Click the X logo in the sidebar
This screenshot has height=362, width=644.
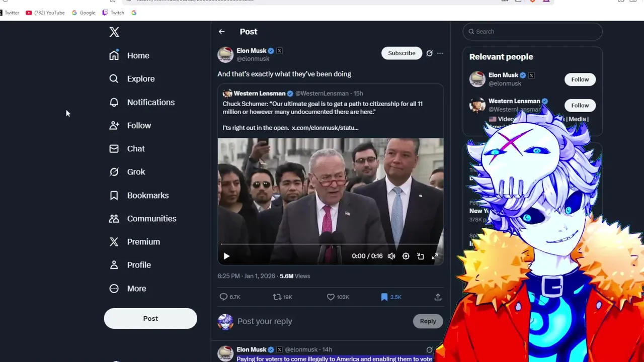[114, 32]
